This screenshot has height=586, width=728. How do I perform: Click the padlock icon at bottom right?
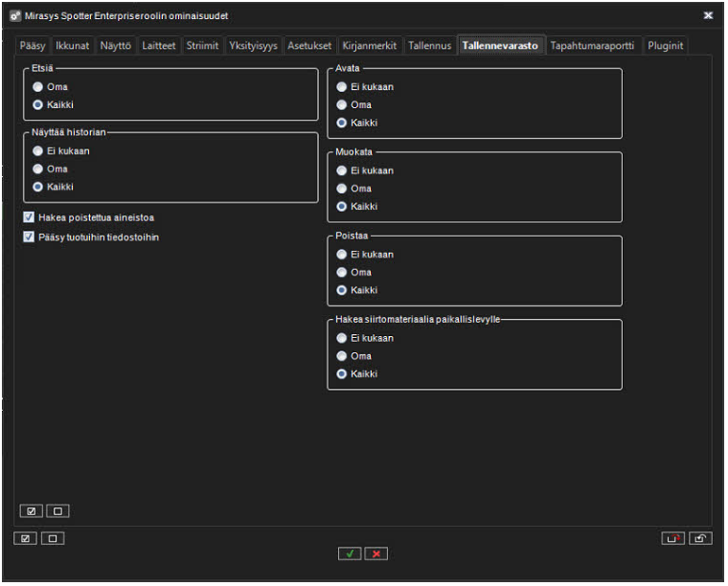coord(700,538)
